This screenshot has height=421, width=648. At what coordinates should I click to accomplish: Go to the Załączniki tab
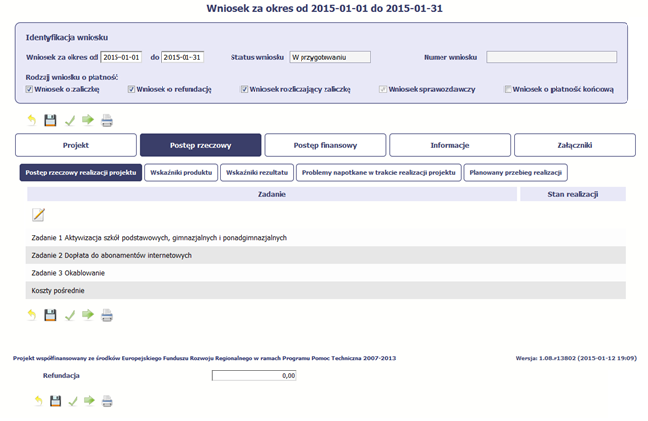click(575, 145)
